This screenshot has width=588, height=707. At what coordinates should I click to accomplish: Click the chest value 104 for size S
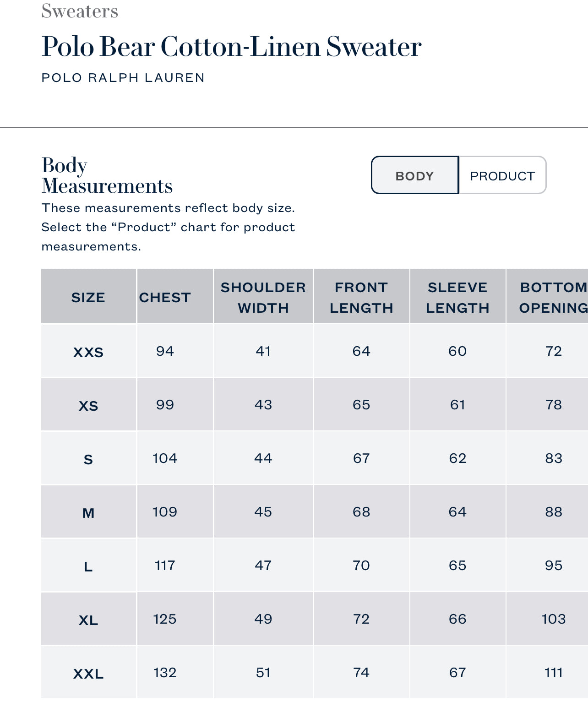pyautogui.click(x=165, y=458)
